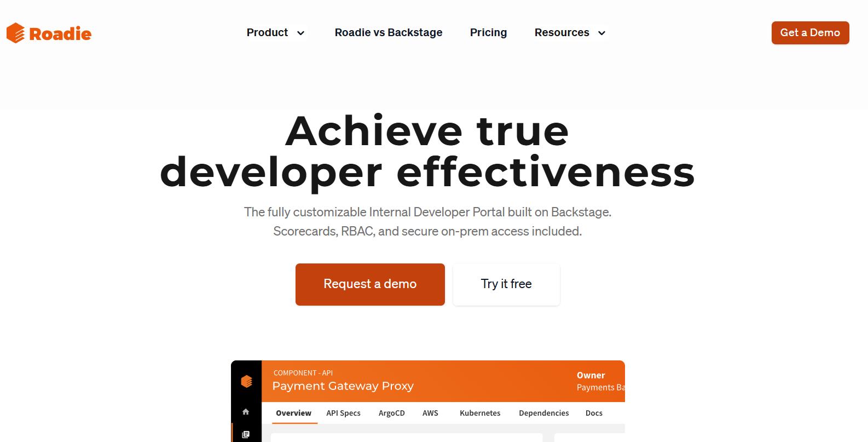This screenshot has height=442, width=868.
Task: Open the Pricing page
Action: tap(488, 33)
